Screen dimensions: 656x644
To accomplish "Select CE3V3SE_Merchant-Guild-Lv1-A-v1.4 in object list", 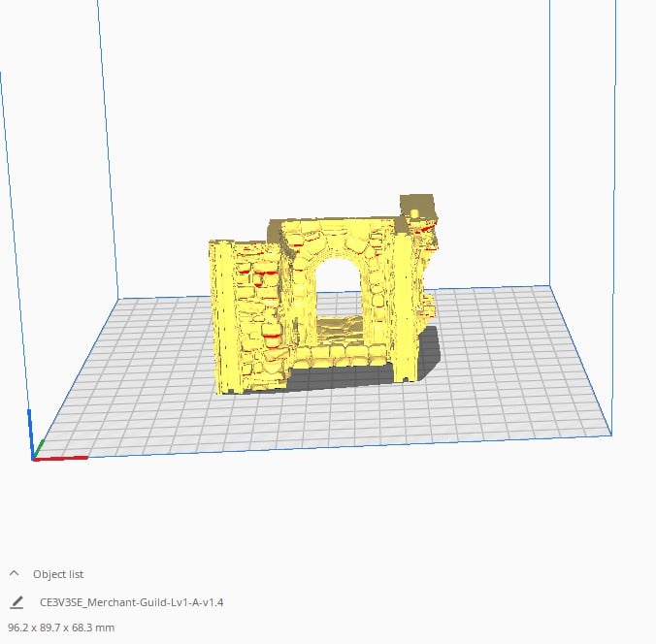I will point(131,602).
